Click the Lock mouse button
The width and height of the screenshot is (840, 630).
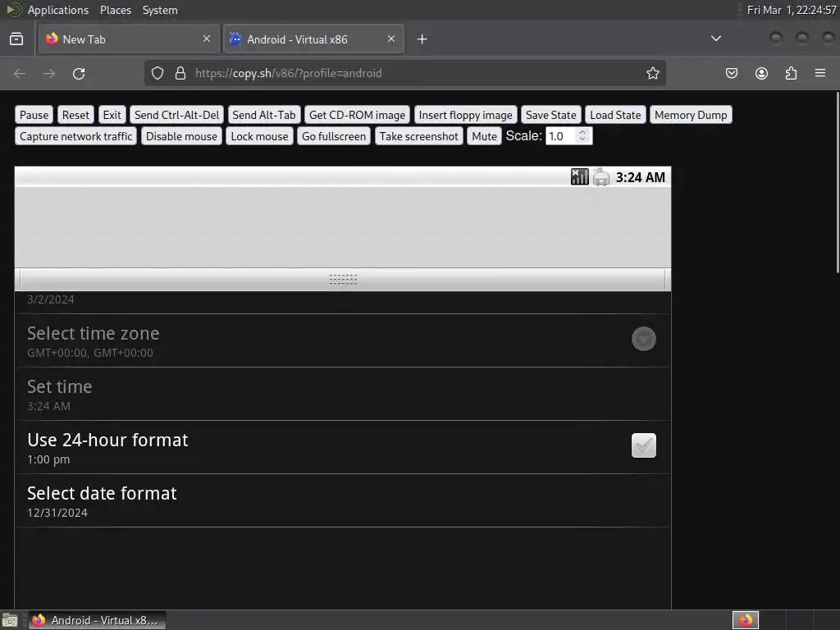tap(259, 136)
